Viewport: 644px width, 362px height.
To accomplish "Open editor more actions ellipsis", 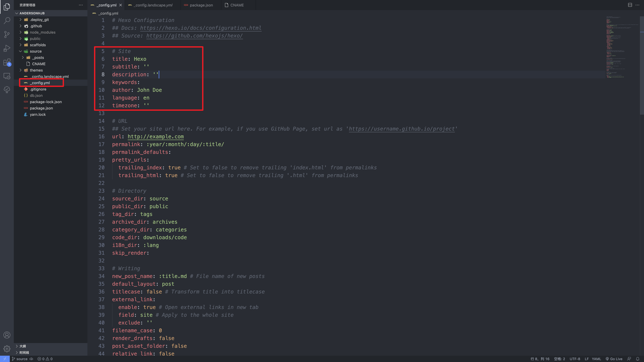I will tap(637, 5).
